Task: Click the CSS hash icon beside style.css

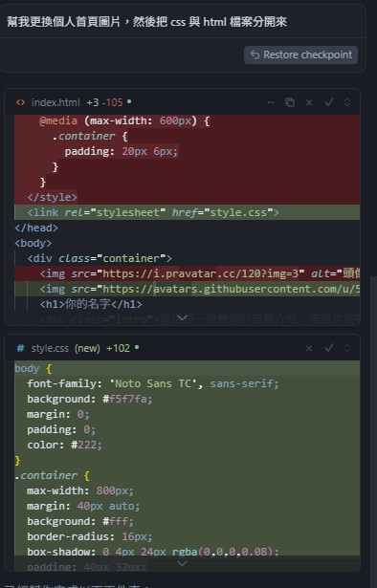Action: pyautogui.click(x=21, y=348)
